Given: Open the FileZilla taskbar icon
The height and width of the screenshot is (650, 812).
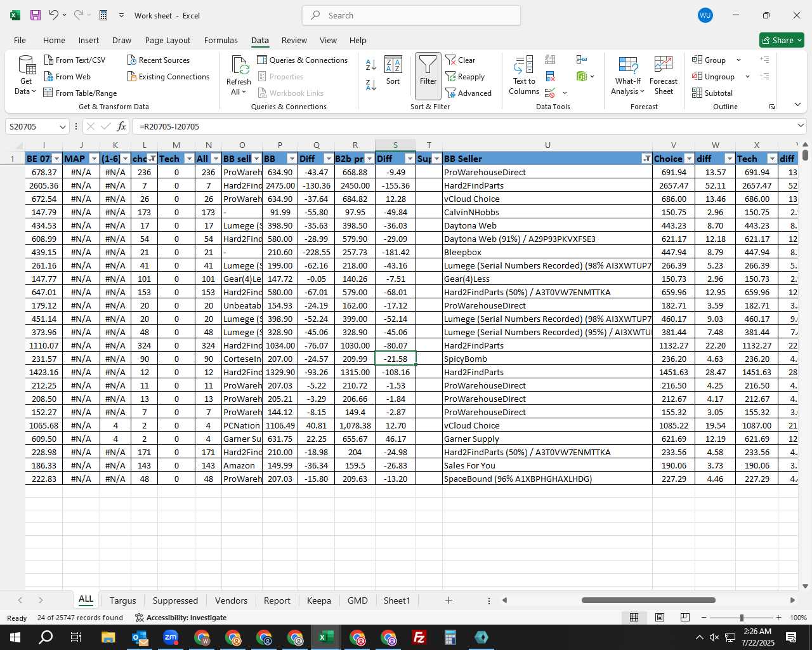Looking at the screenshot, I should click(x=419, y=637).
